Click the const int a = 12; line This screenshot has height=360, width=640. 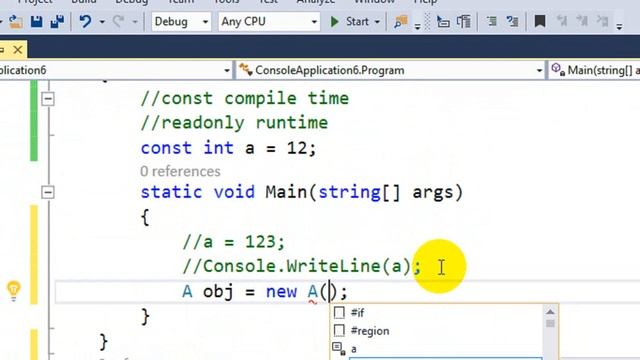[x=229, y=148]
